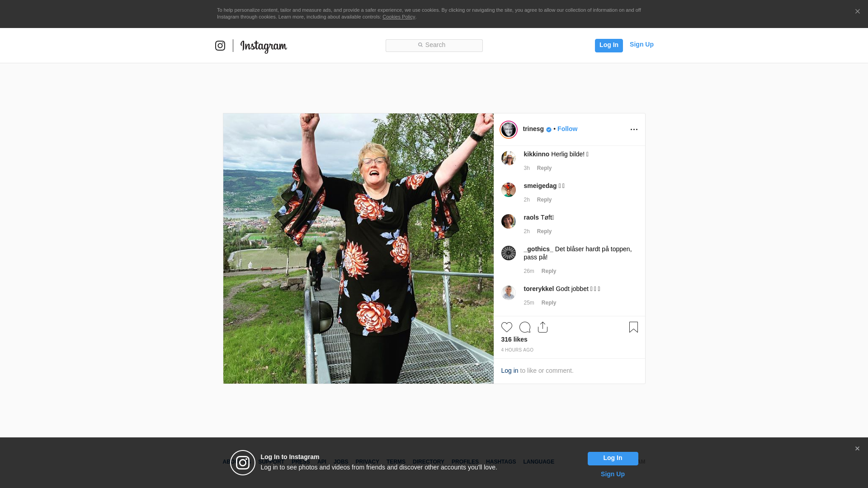Image resolution: width=868 pixels, height=488 pixels.
Task: Reply to kikkinno's comment
Action: coord(544,168)
